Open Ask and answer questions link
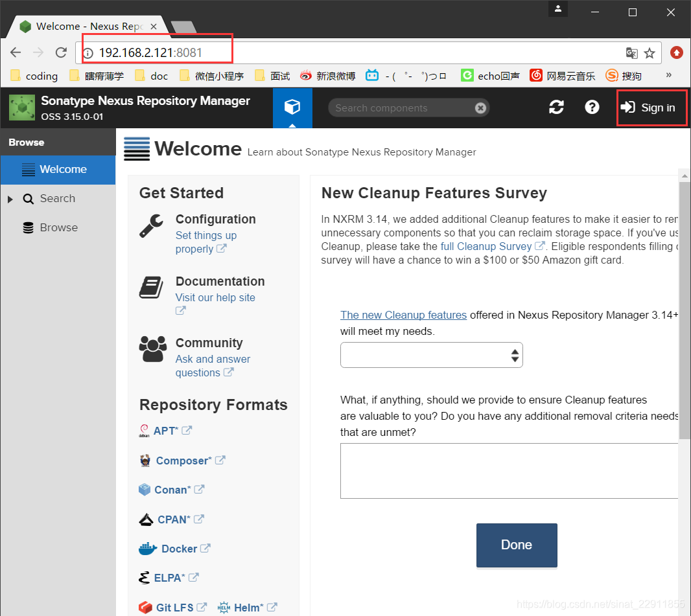The image size is (691, 616). coord(213,366)
